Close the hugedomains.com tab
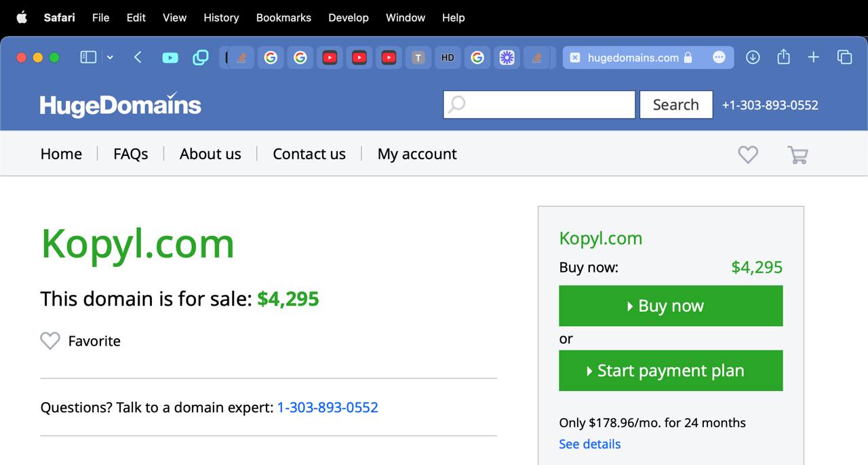The image size is (868, 465). [574, 58]
